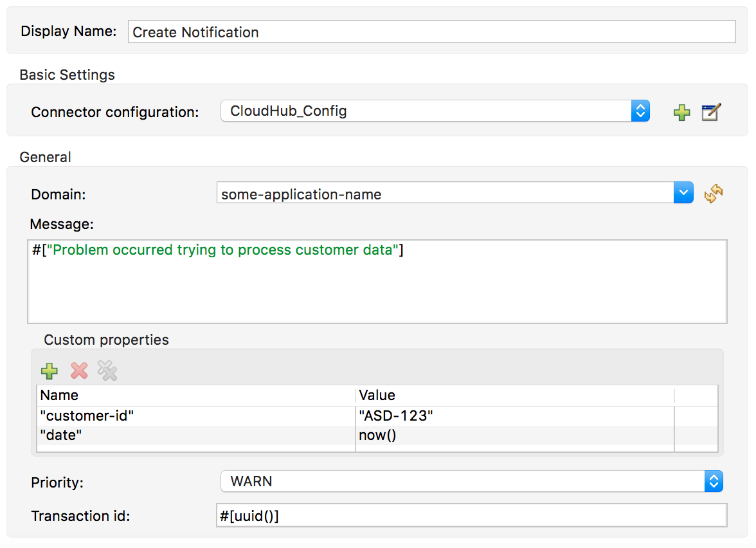Add a new custom property
Image resolution: width=756 pixels, height=548 pixels.
click(x=50, y=371)
